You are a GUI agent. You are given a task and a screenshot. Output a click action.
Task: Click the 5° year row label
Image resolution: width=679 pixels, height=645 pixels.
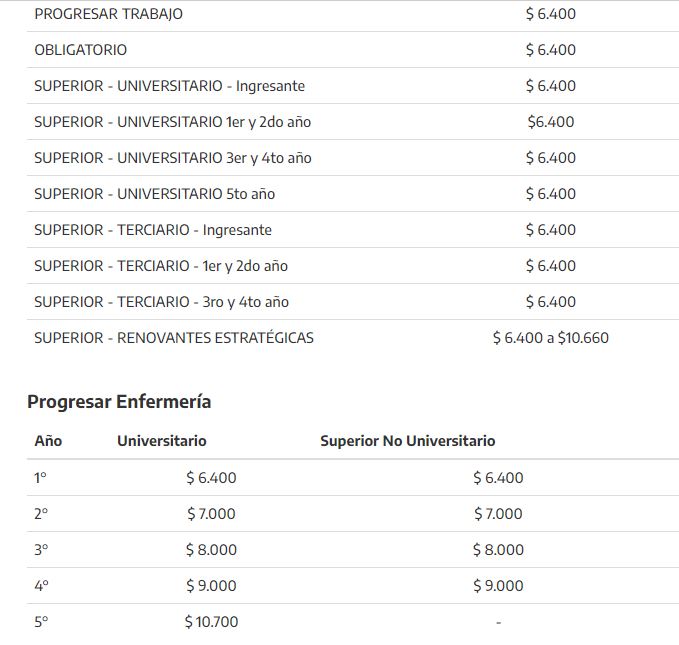click(41, 622)
